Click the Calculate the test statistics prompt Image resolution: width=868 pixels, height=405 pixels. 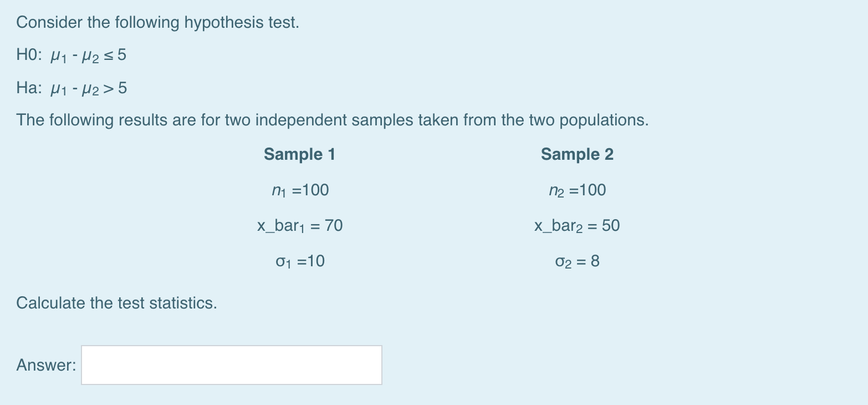tap(116, 303)
